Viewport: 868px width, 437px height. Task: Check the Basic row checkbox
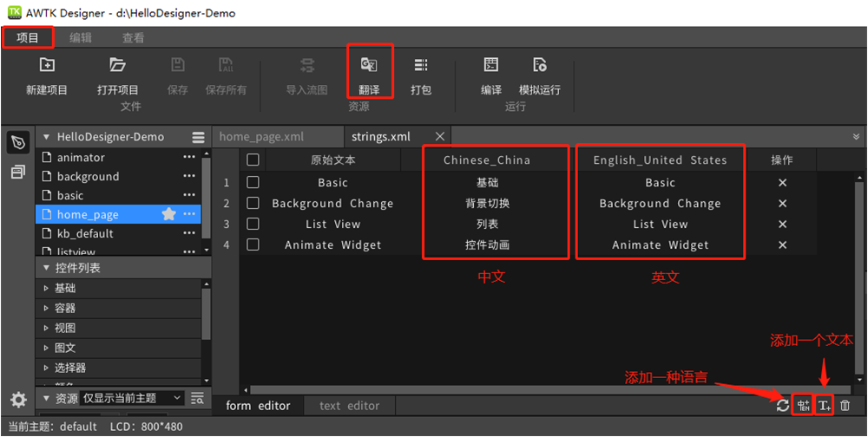[x=253, y=182]
